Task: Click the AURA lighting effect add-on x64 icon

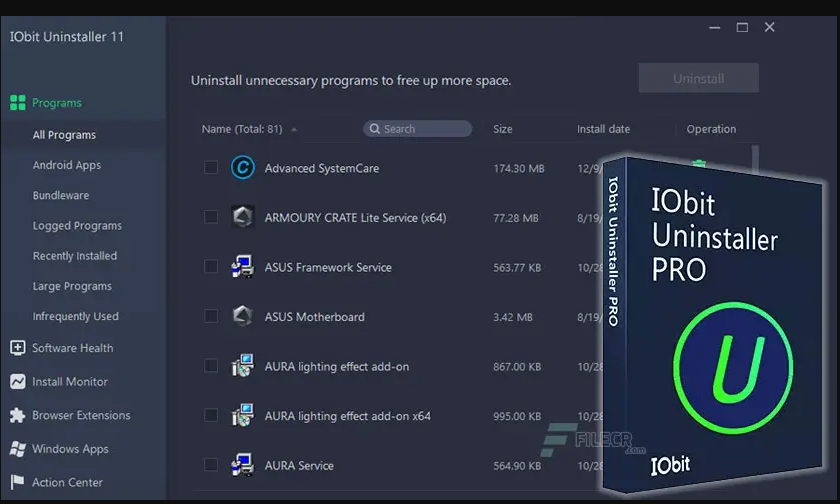Action: tap(243, 415)
